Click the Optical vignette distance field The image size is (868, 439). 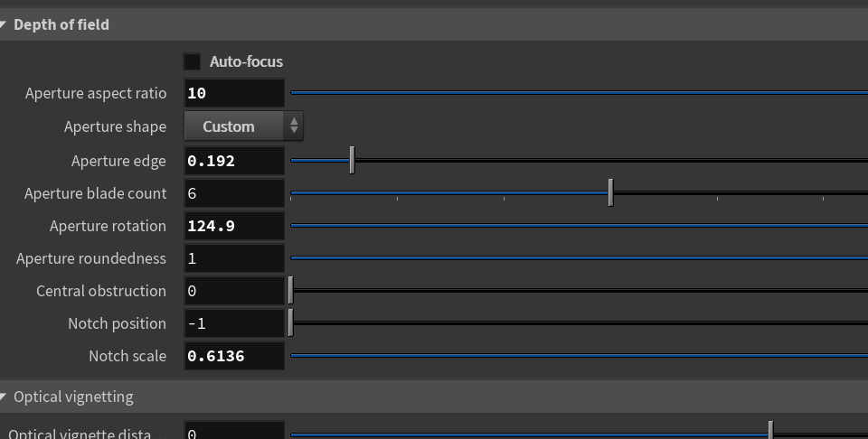coord(234,432)
